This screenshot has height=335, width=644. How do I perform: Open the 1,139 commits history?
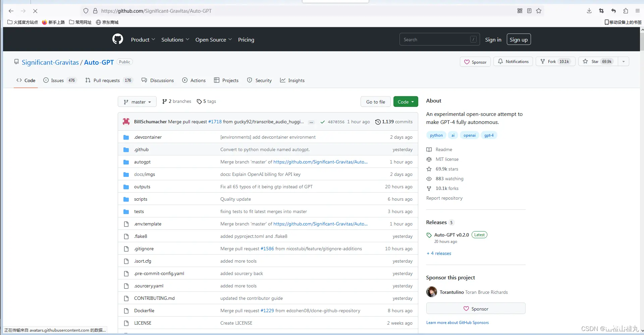click(x=394, y=122)
